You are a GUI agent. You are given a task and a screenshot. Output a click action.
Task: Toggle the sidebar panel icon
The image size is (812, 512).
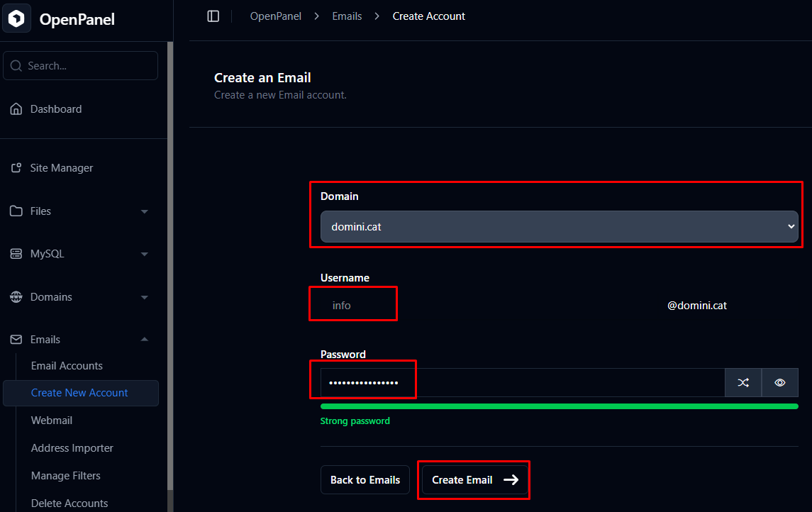tap(213, 16)
